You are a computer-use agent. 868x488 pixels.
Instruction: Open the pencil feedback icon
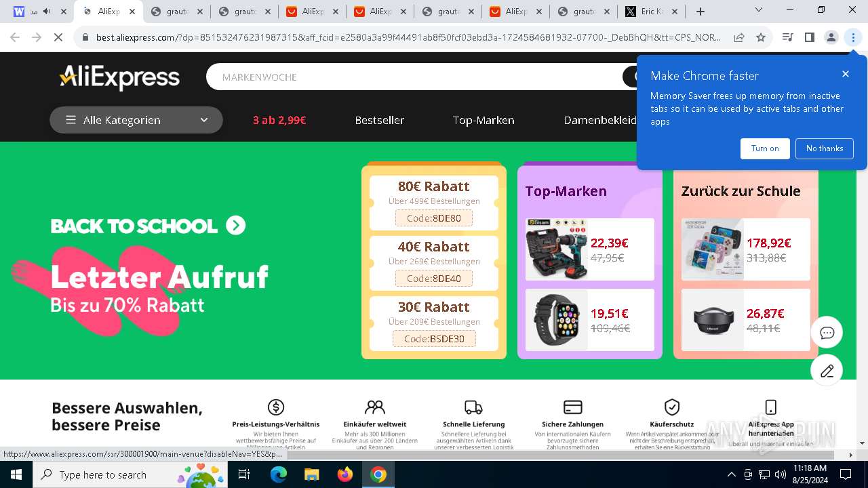(x=827, y=371)
